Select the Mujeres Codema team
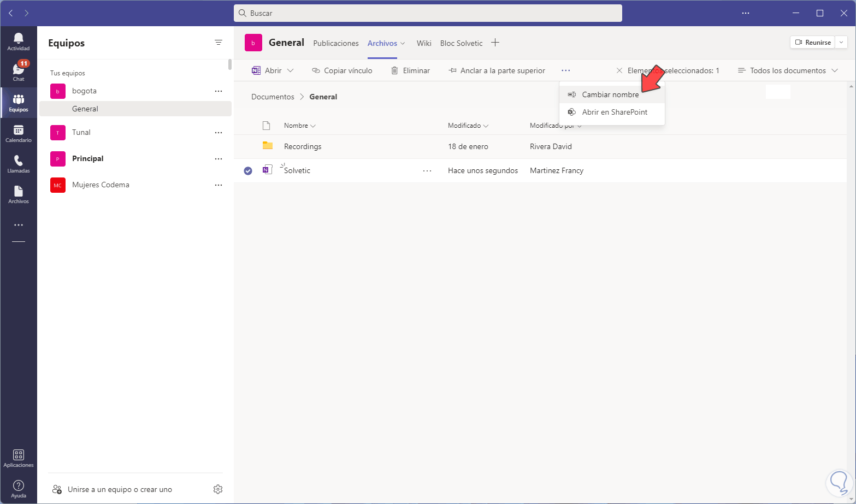 click(101, 185)
